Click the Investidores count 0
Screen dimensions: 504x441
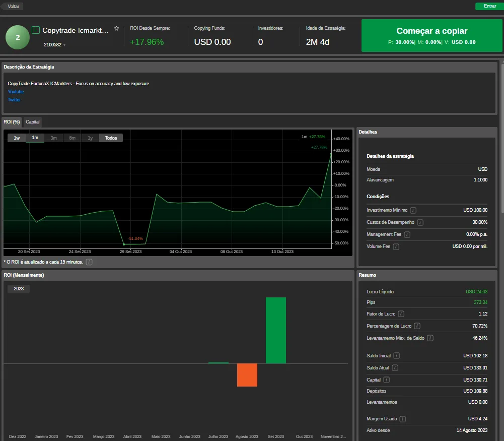(260, 42)
